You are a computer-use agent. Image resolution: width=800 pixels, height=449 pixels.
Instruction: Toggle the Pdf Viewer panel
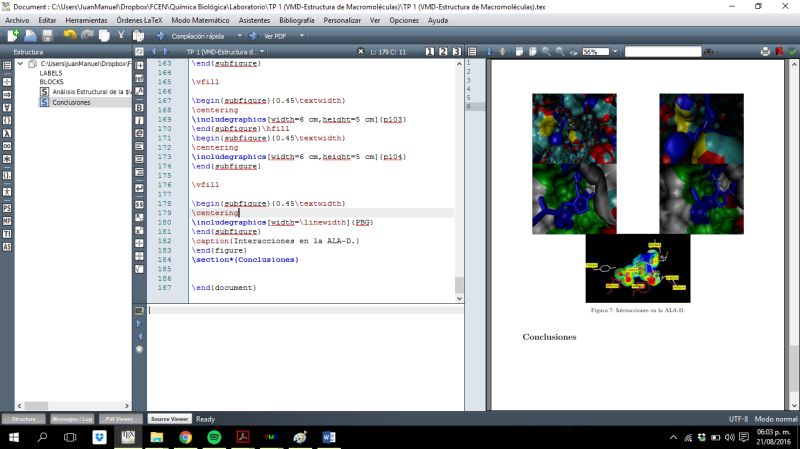click(119, 419)
